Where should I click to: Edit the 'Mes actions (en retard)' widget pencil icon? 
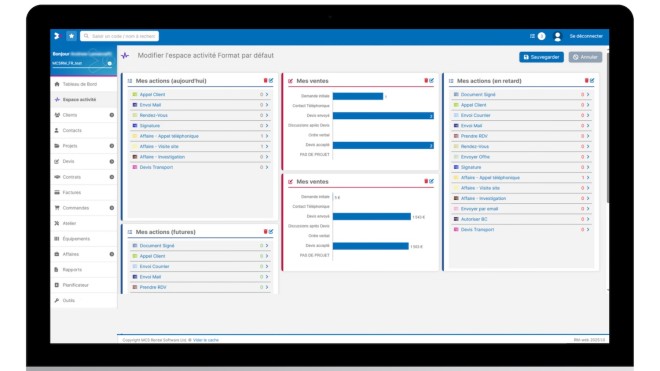pyautogui.click(x=592, y=80)
